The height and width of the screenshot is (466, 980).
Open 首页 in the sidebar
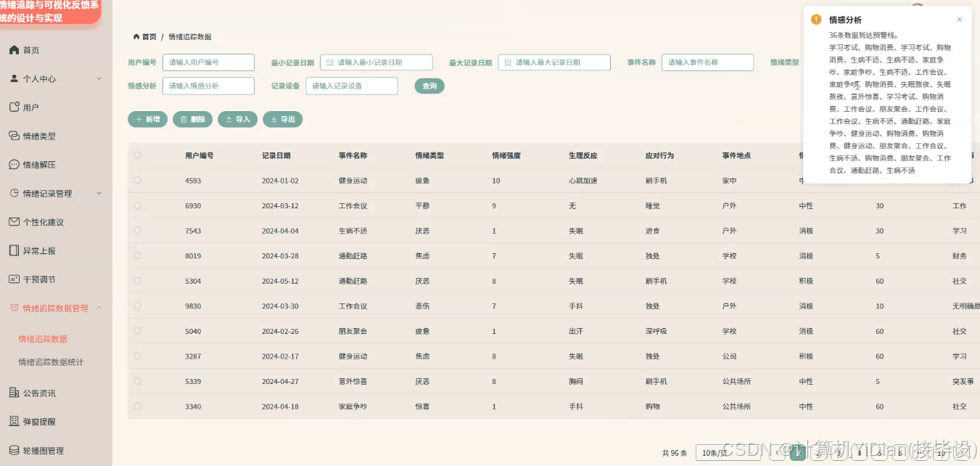[x=31, y=50]
